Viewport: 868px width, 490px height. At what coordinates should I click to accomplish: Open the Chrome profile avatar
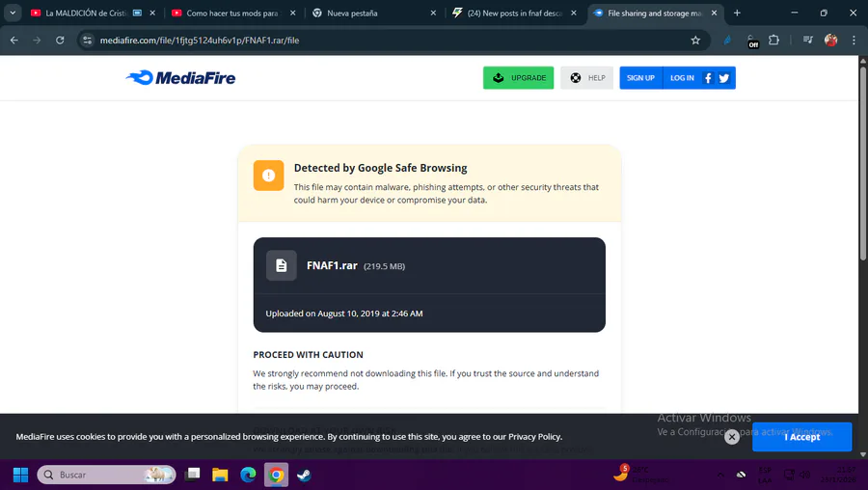point(831,40)
